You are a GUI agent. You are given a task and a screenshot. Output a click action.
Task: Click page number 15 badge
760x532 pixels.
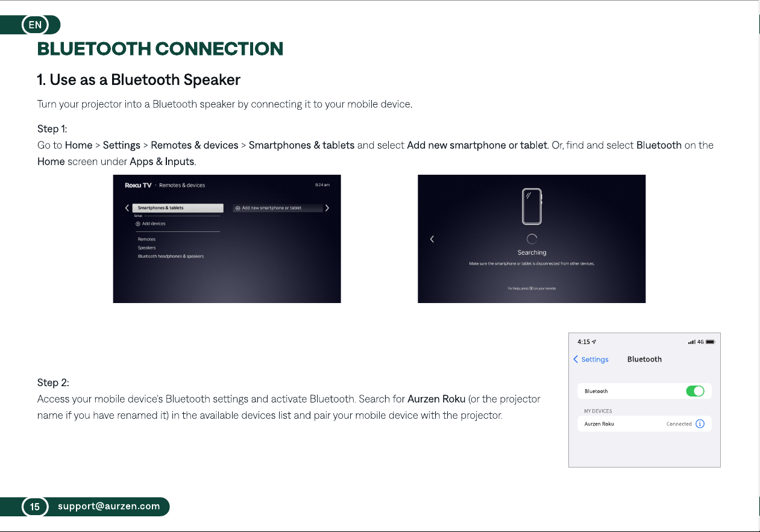pos(35,507)
